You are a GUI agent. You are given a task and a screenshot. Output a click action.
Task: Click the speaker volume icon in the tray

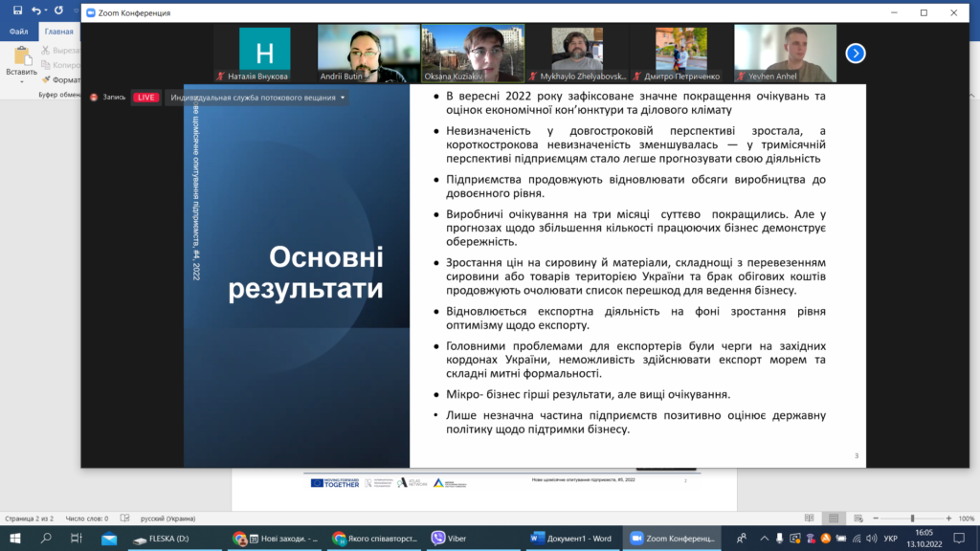point(872,538)
